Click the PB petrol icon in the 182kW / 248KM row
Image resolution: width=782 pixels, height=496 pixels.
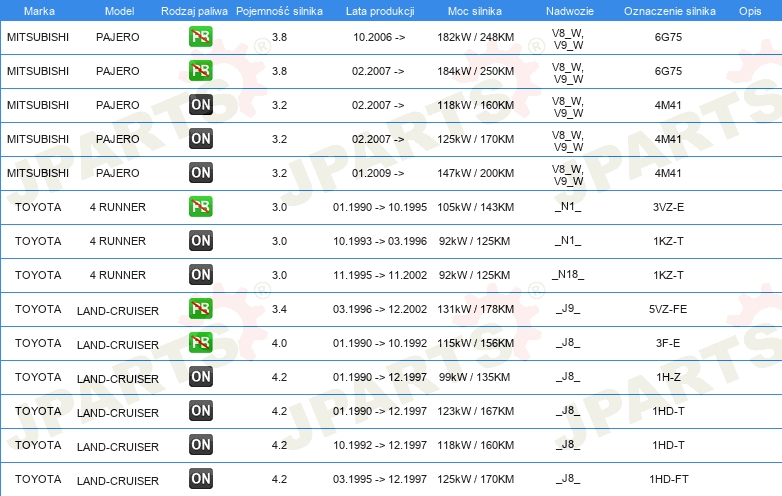point(200,37)
